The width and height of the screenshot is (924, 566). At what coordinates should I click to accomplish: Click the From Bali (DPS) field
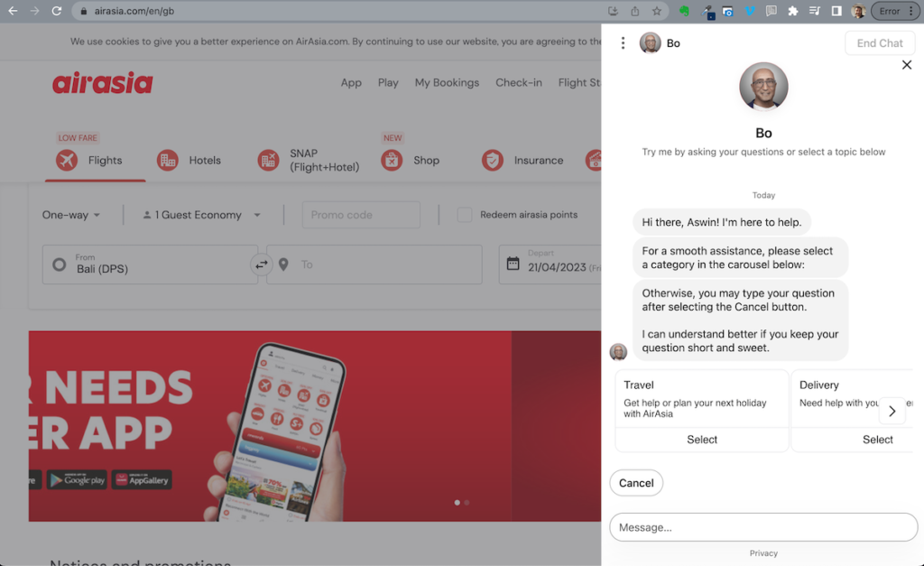151,264
